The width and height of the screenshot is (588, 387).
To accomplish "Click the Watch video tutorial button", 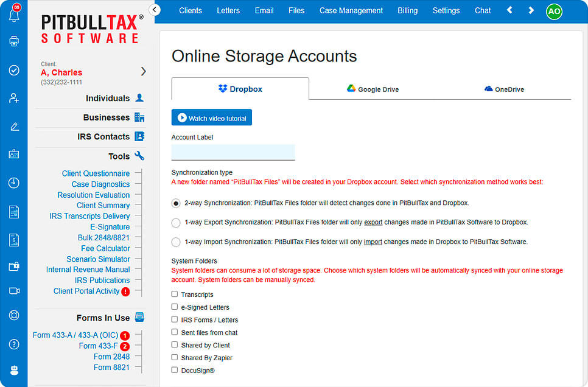I will point(211,118).
